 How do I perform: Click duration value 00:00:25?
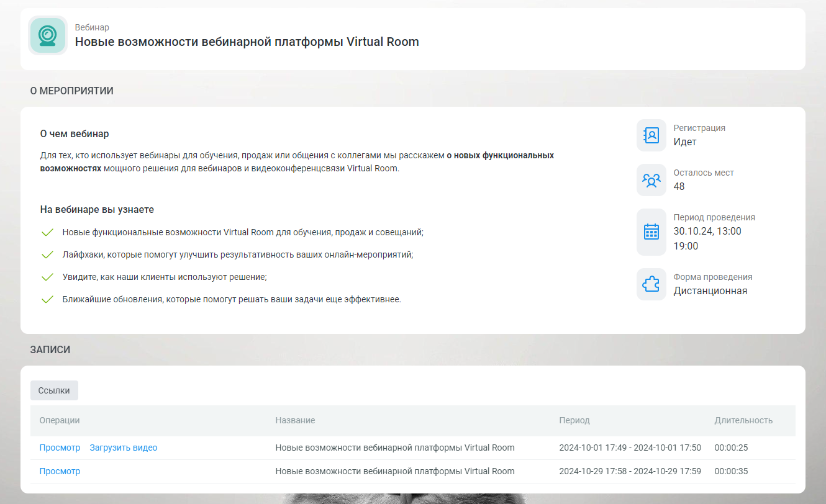click(731, 448)
